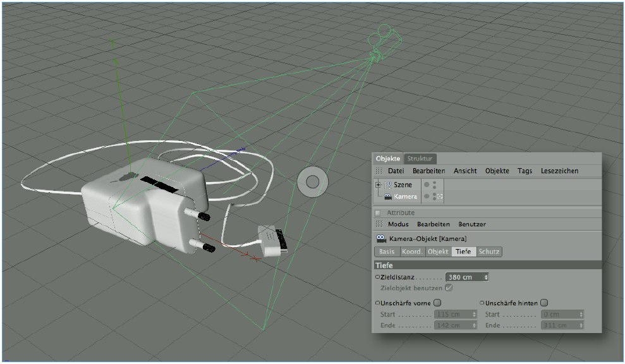Click the Attribute panel header square icon

tap(378, 213)
